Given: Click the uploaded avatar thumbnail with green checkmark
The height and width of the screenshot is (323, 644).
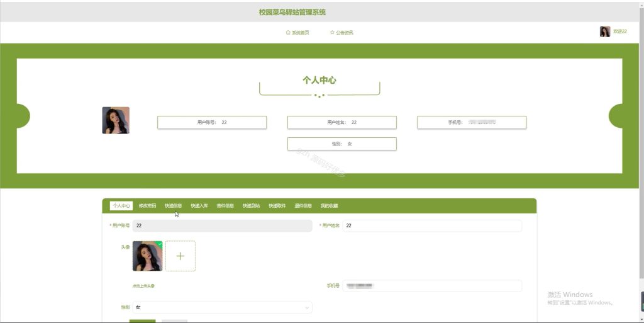Looking at the screenshot, I should 147,256.
